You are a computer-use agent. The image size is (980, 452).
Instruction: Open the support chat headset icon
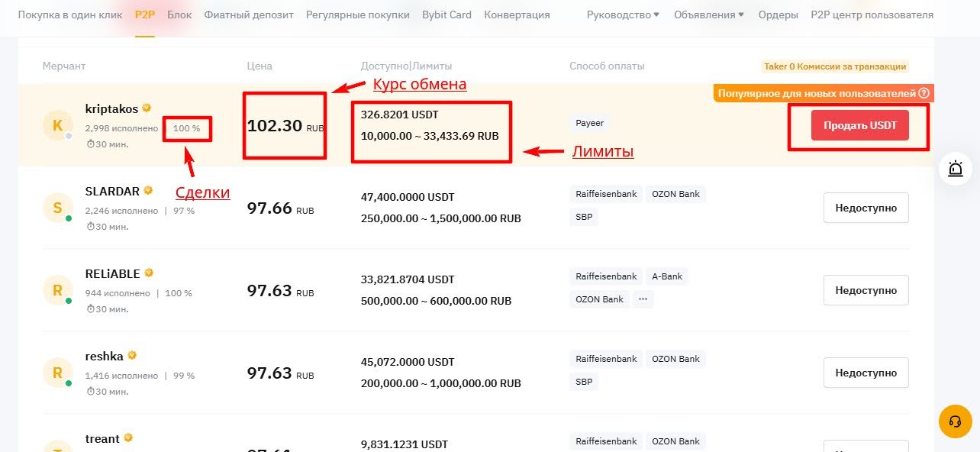(955, 421)
